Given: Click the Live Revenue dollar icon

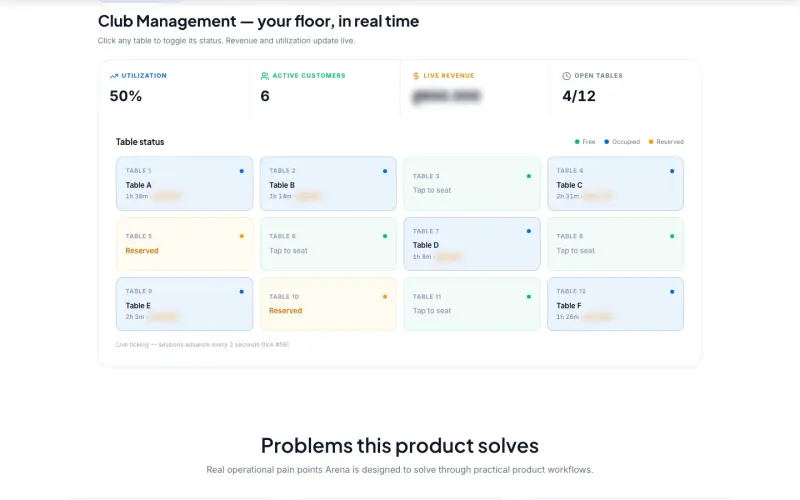Looking at the screenshot, I should pos(416,76).
